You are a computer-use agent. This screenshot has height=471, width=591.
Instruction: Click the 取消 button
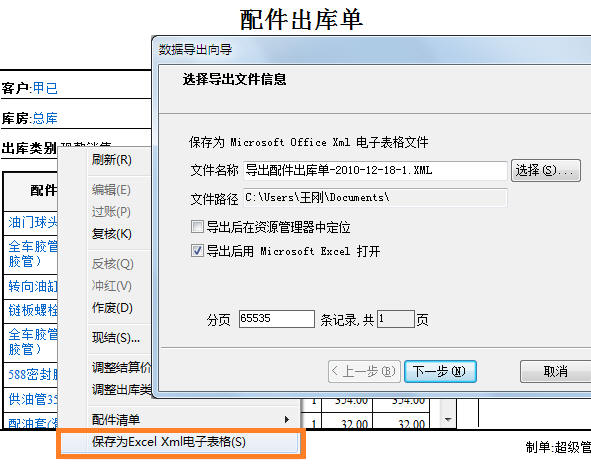[556, 372]
